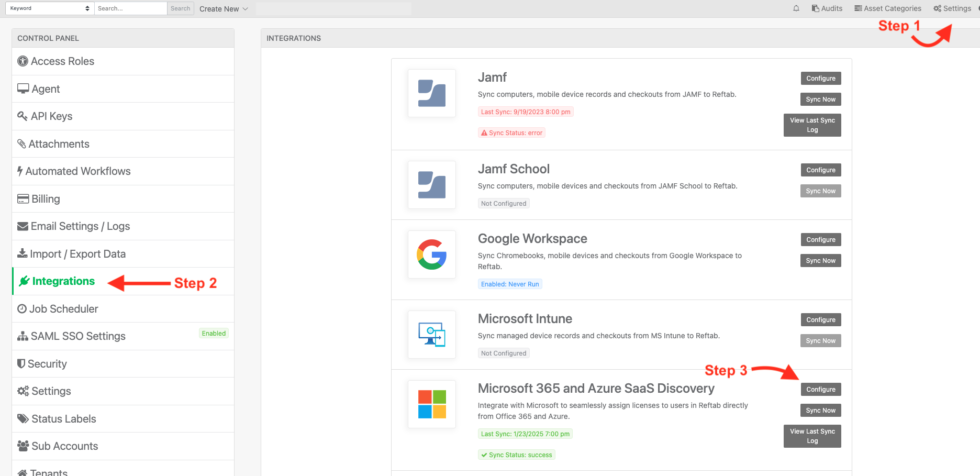
Task: Click the Microsoft 365 integration logo
Action: (x=431, y=404)
